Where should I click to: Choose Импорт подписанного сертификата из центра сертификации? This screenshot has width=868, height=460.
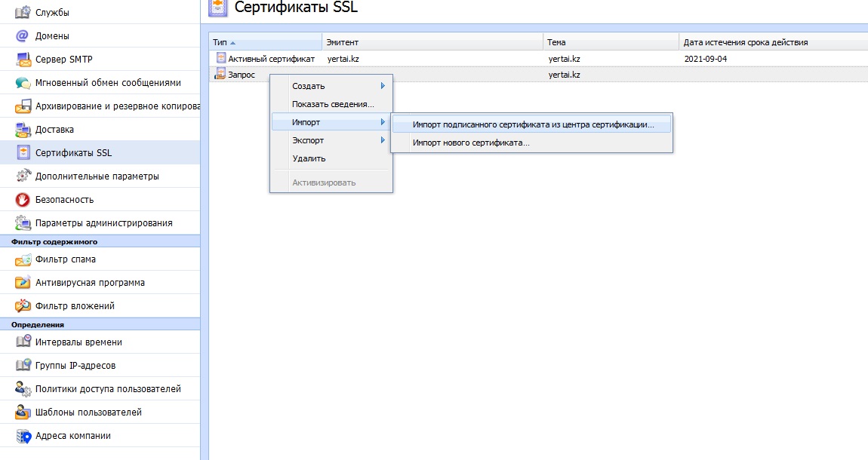(x=533, y=124)
